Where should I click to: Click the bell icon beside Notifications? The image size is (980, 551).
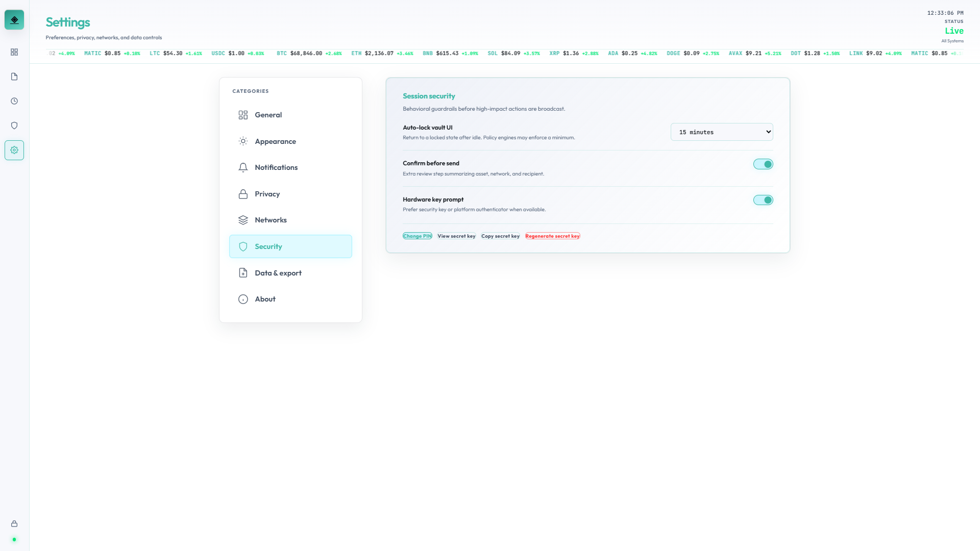243,167
